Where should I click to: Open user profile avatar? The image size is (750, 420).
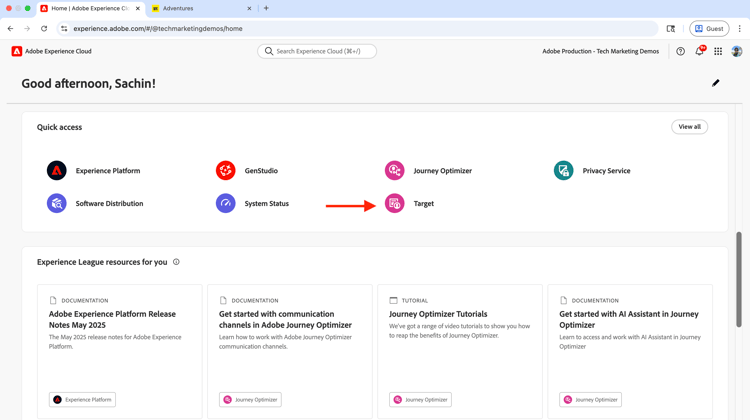pos(737,51)
